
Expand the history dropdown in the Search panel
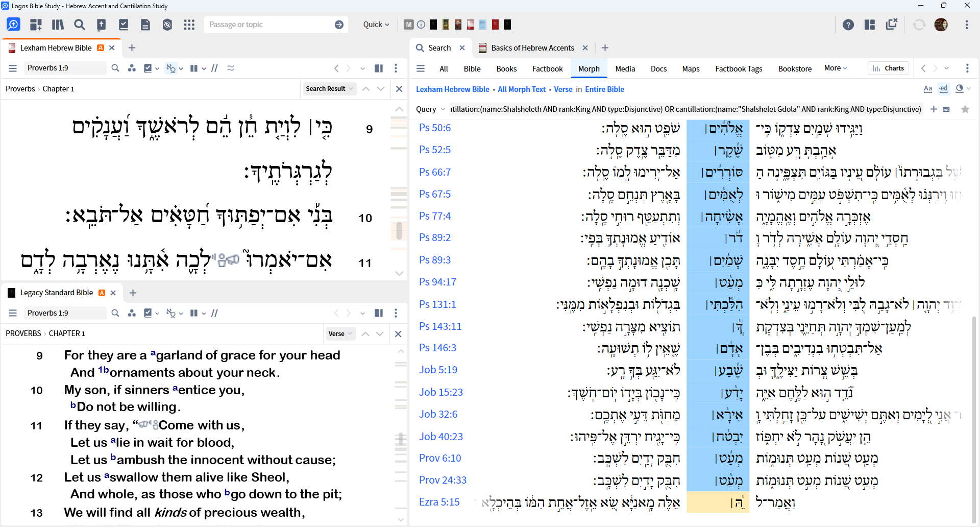click(x=947, y=68)
